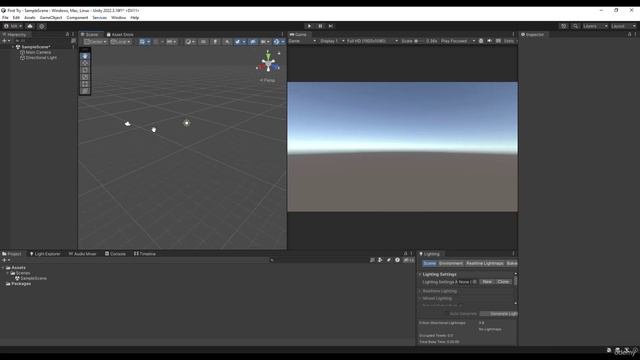Click the Lighting Settings asset picker circle
The width and height of the screenshot is (640, 360).
(x=474, y=282)
